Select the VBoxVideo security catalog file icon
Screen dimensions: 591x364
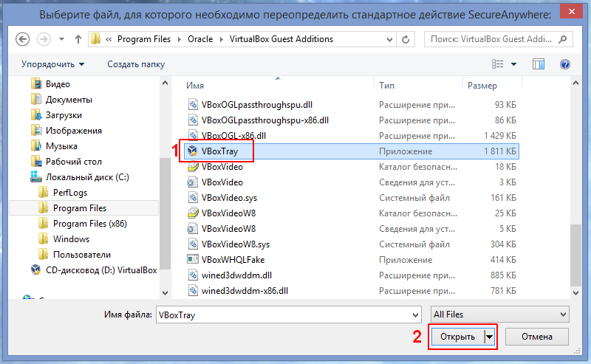193,167
